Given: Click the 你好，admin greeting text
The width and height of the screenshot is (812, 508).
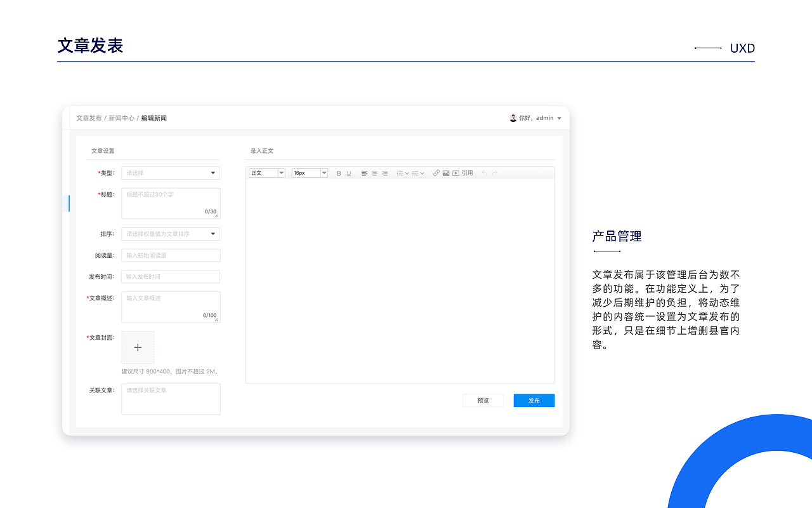Looking at the screenshot, I should point(536,118).
